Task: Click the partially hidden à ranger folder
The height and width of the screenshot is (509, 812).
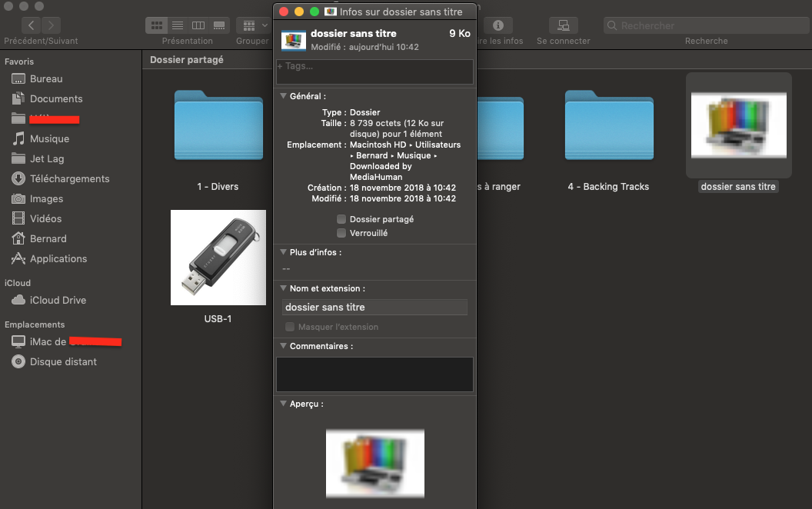Action: (501, 128)
